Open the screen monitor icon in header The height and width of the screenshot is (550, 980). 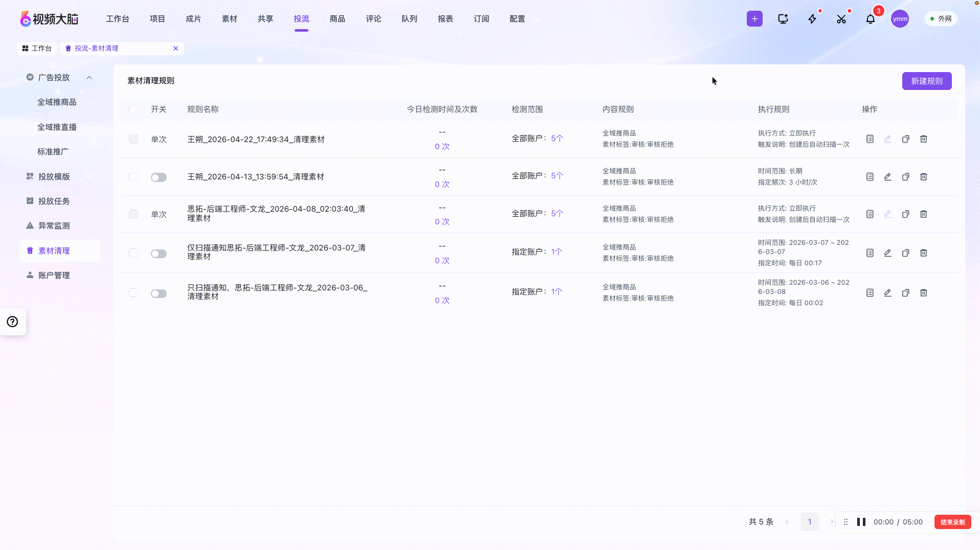coord(783,19)
